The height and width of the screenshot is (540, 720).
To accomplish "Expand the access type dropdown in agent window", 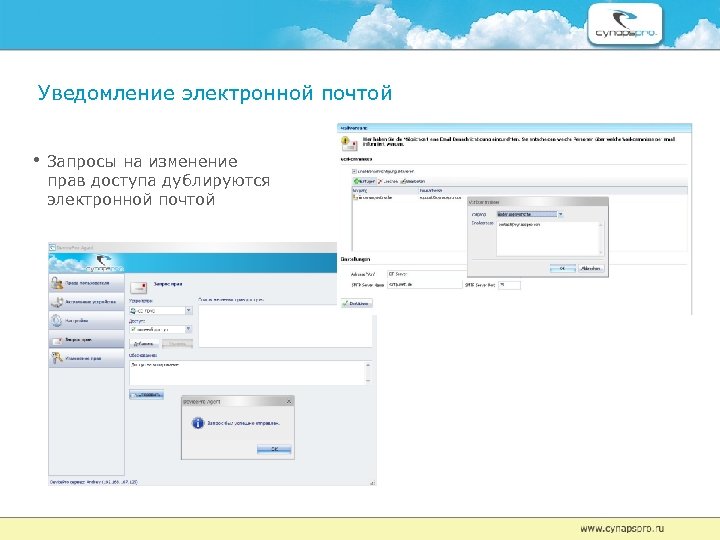I will pyautogui.click(x=188, y=329).
